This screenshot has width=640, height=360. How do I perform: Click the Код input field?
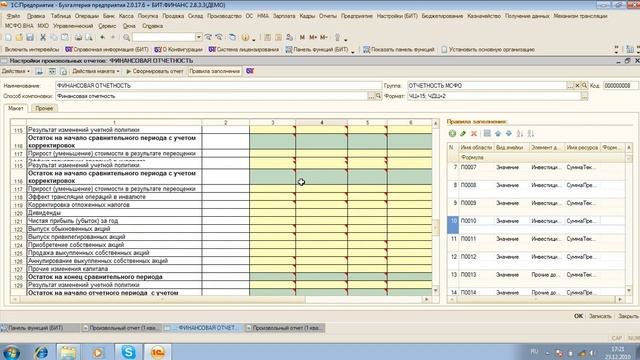[x=620, y=86]
